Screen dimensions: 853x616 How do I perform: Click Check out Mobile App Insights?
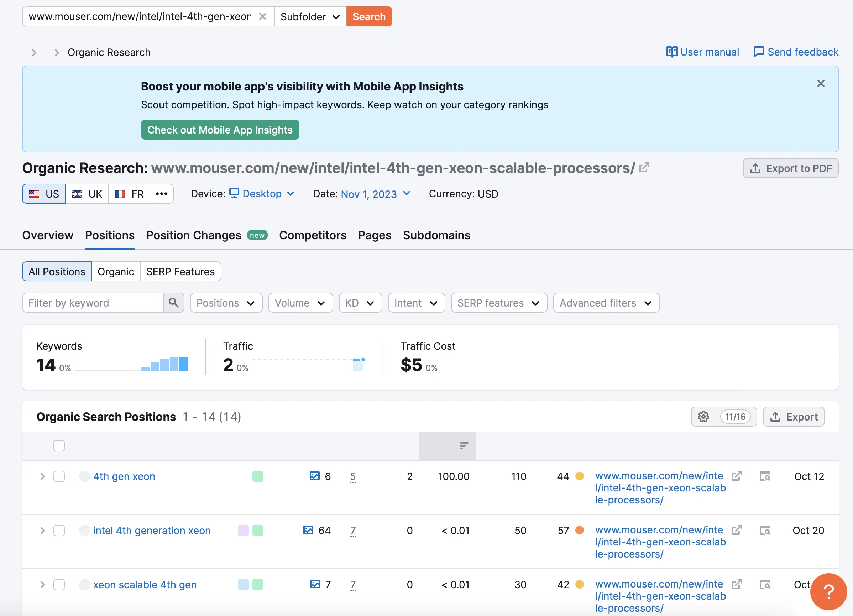(220, 130)
